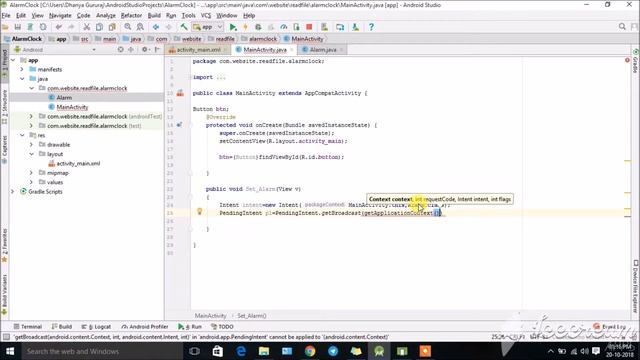Click the Search Everywhere magnifier icon
Screen dimensions: 640x360
pos(622,27)
